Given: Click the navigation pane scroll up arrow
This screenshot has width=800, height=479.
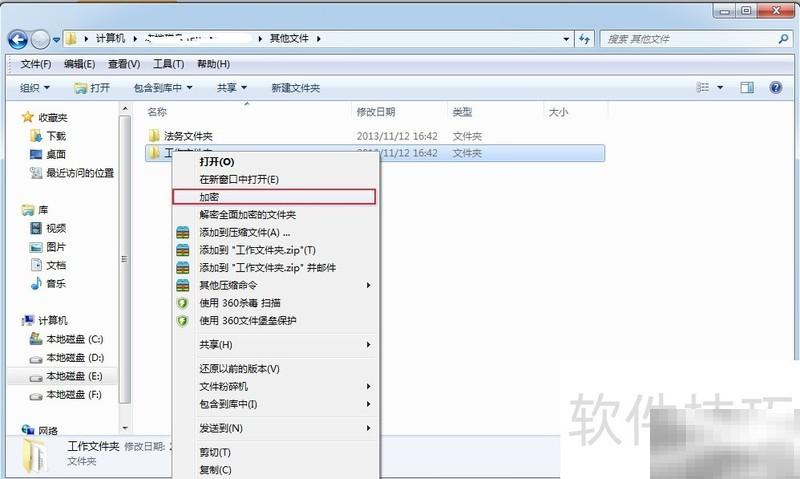Looking at the screenshot, I should [x=125, y=109].
